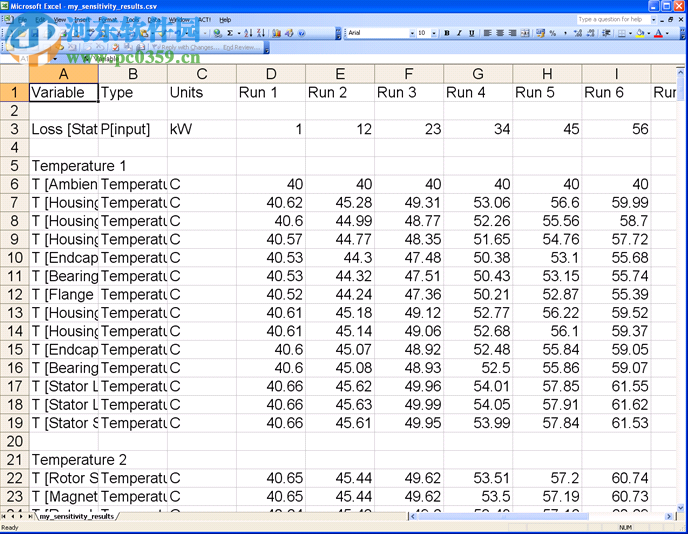
Task: Apply cell Borders icon
Action: point(622,33)
